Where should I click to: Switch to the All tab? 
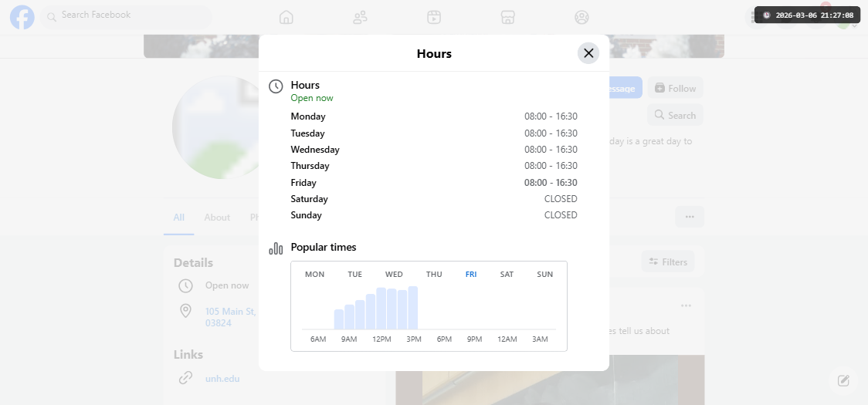[x=179, y=218]
